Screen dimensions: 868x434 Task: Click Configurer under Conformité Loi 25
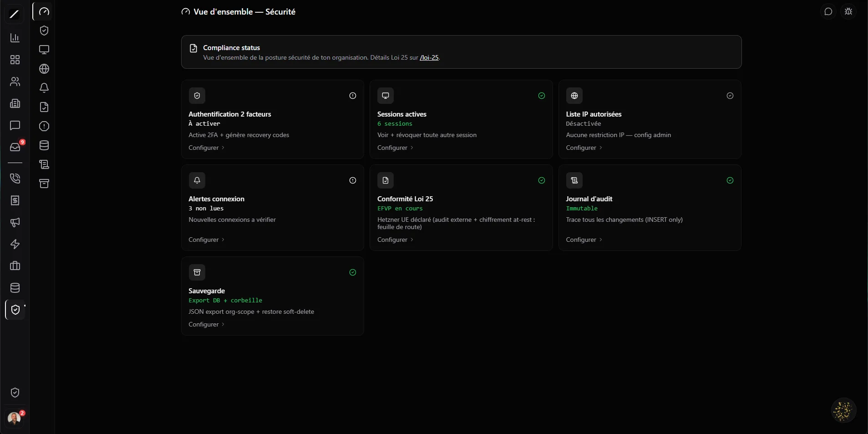[396, 240]
